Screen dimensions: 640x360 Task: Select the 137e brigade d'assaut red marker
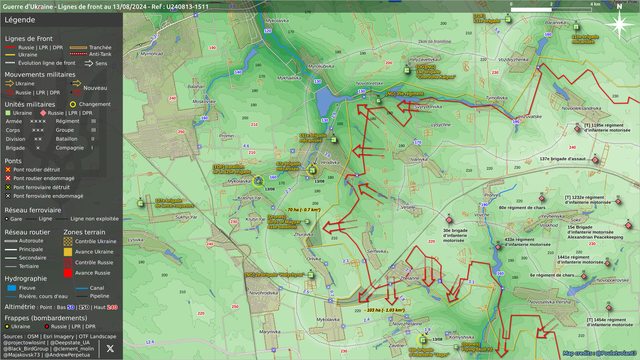[x=596, y=160]
